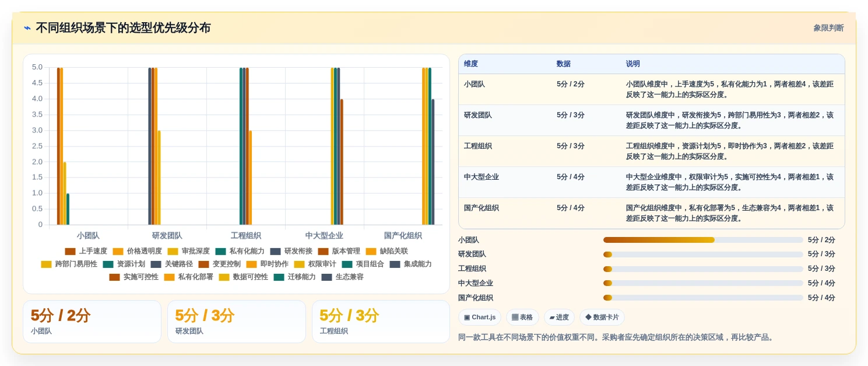This screenshot has height=366, width=868.
Task: Toggle the 跨部门易用性 legend series
Action: [x=69, y=264]
